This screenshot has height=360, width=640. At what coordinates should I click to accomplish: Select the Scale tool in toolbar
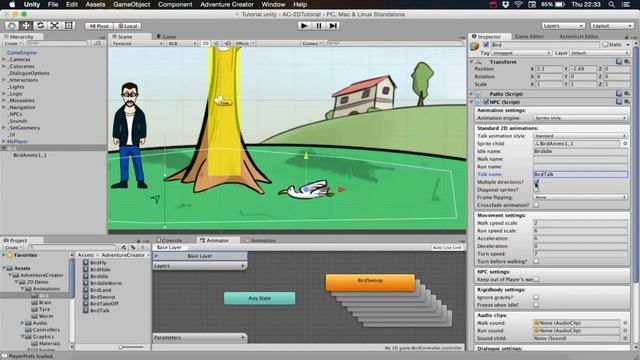click(x=54, y=26)
